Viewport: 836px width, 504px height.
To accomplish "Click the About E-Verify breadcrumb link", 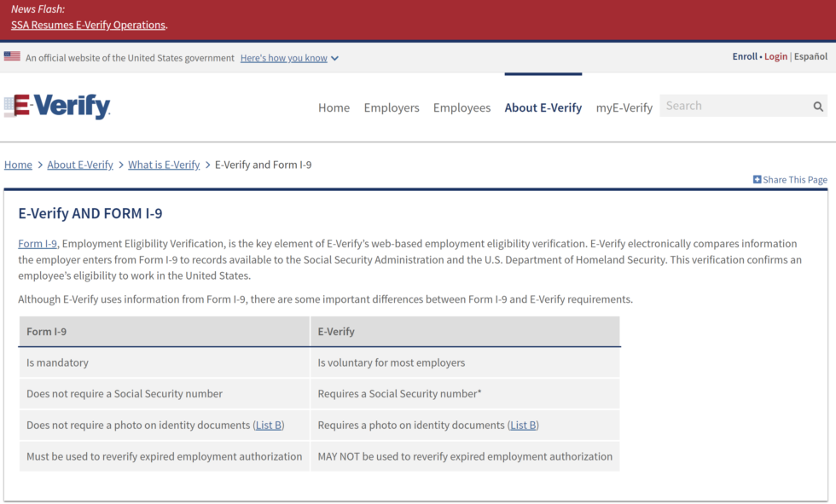I will pyautogui.click(x=80, y=165).
